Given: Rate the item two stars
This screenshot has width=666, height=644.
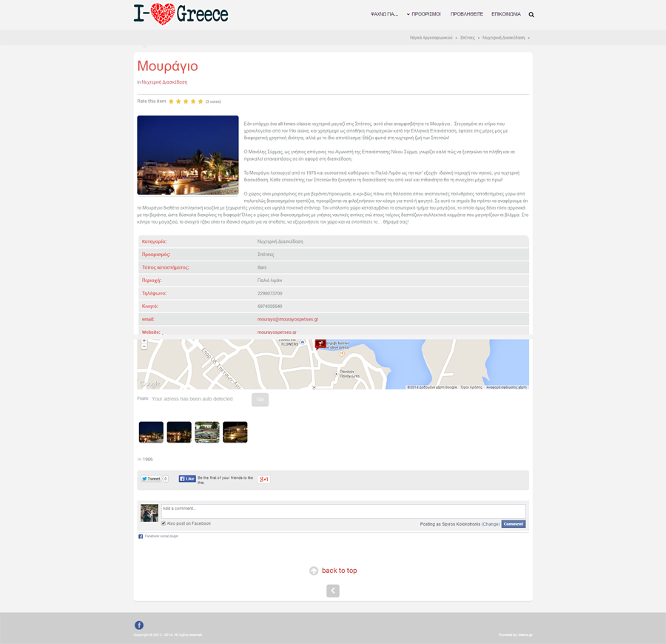Looking at the screenshot, I should pos(178,101).
